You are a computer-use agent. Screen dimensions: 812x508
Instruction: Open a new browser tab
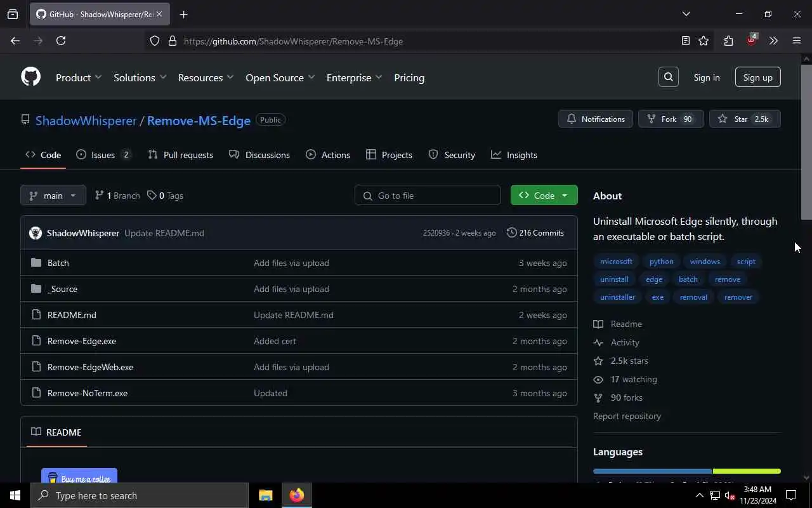(183, 14)
